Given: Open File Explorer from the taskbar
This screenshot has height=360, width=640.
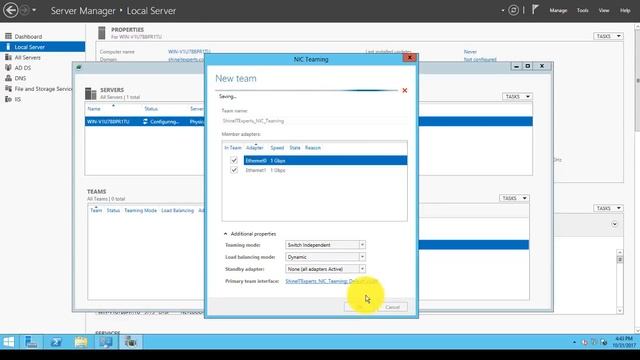Looking at the screenshot, I should (81, 342).
